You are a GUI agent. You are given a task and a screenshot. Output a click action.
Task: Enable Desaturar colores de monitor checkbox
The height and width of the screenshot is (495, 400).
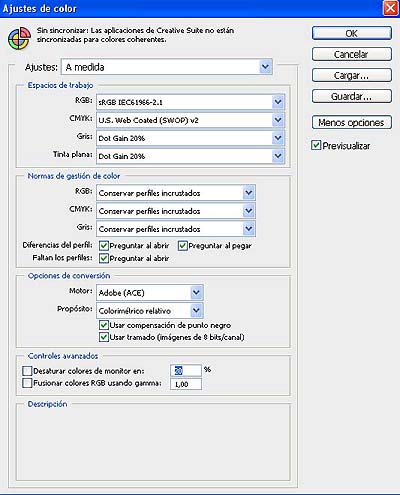point(27,371)
